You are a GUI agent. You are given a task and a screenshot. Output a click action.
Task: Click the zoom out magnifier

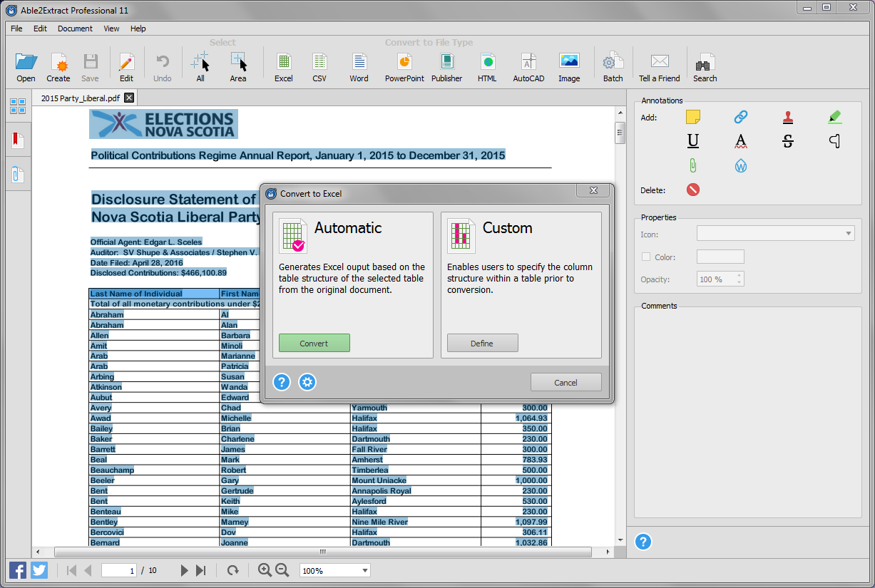click(x=282, y=570)
